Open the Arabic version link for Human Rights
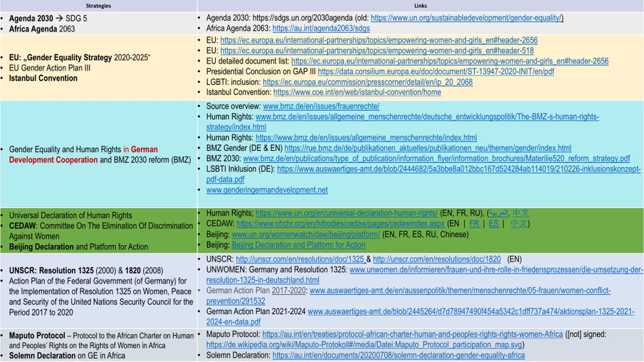Image resolution: width=644 pixels, height=362 pixels. coord(498,213)
